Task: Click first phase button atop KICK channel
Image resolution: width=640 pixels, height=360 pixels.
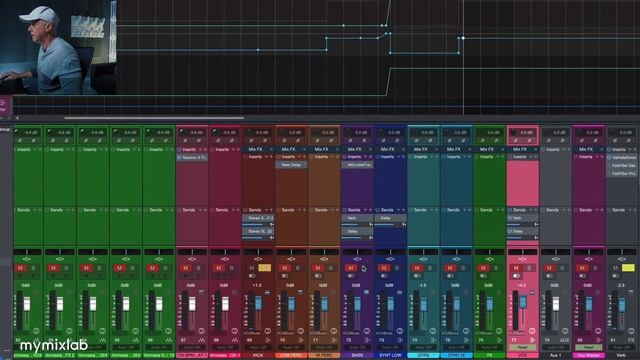Action: point(251,140)
